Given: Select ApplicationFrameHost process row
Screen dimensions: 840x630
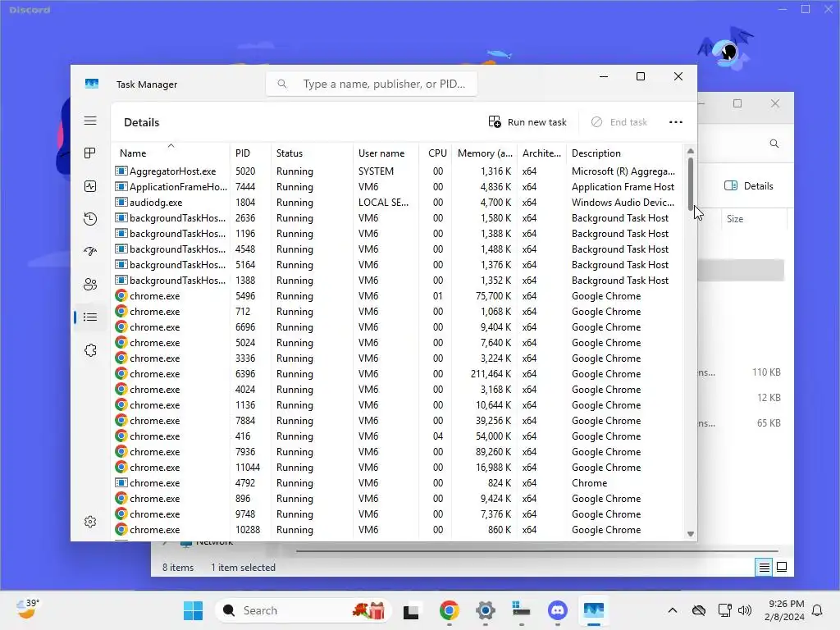Looking at the screenshot, I should [398, 187].
